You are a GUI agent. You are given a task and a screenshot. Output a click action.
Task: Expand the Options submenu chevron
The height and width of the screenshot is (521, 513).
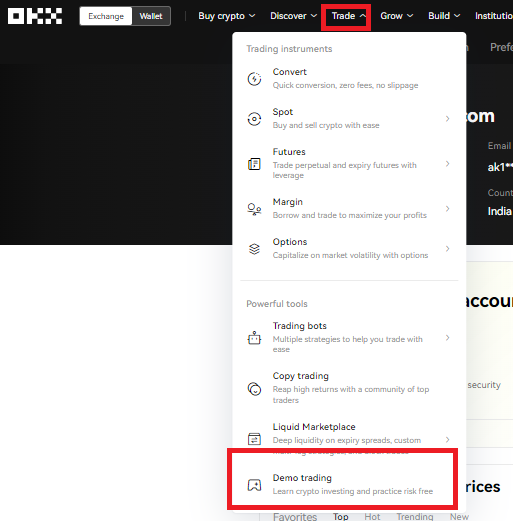pyautogui.click(x=448, y=249)
